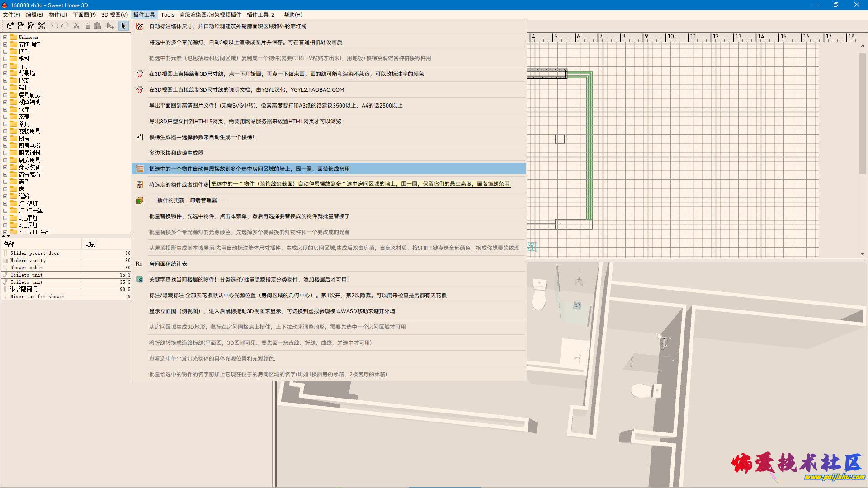The width and height of the screenshot is (868, 488).
Task: Click the Open home toolbar icon
Action: [x=21, y=26]
